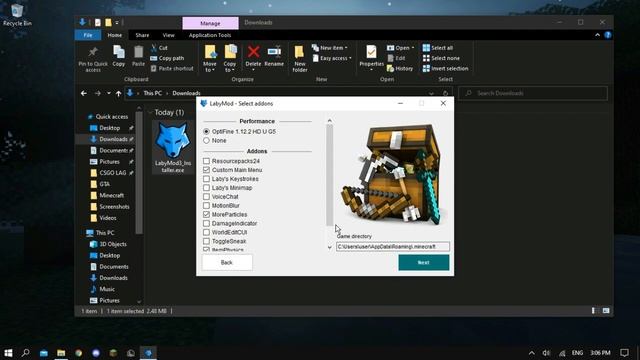Tick the Laby's Minimap checkbox
This screenshot has height=360, width=640.
click(x=207, y=188)
